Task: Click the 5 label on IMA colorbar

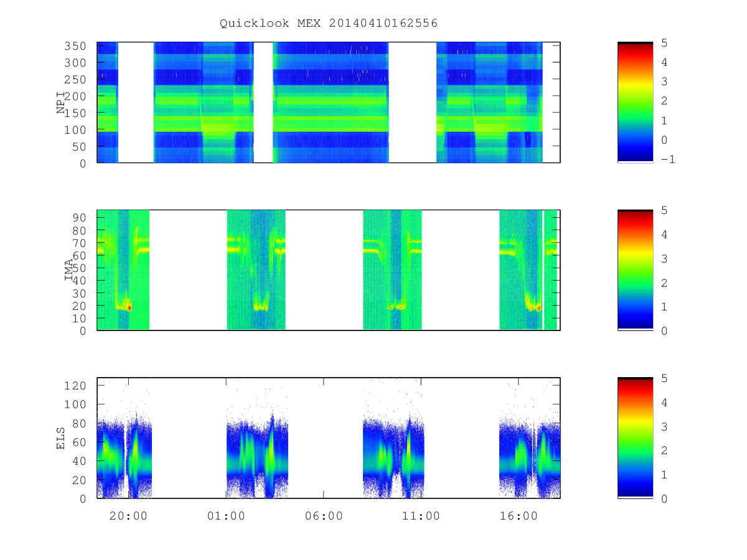Action: point(664,210)
